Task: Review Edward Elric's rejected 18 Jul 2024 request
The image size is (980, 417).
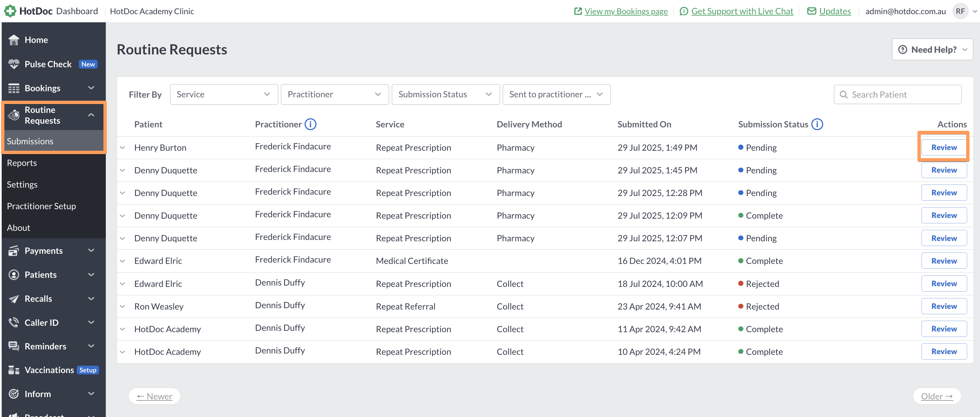Action: click(x=944, y=284)
